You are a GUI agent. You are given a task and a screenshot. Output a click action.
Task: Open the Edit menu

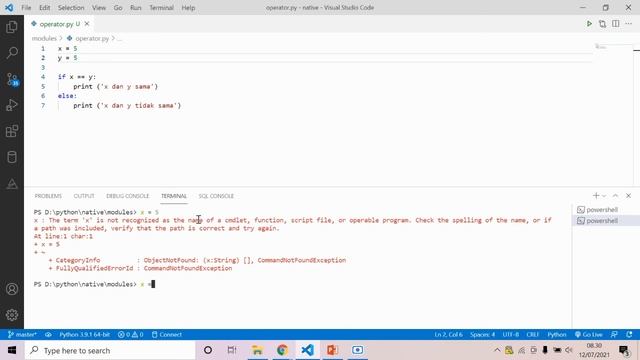coord(44,7)
